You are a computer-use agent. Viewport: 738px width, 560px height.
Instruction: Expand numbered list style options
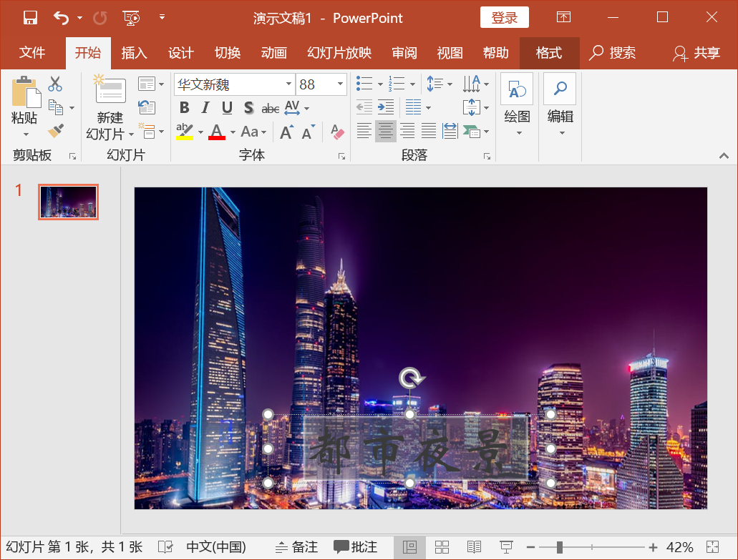point(412,84)
